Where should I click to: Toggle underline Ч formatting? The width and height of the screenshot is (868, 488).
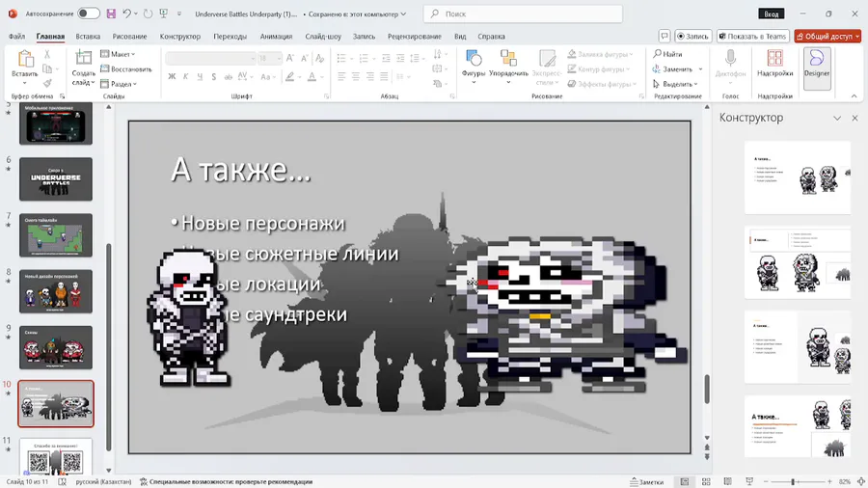(200, 77)
